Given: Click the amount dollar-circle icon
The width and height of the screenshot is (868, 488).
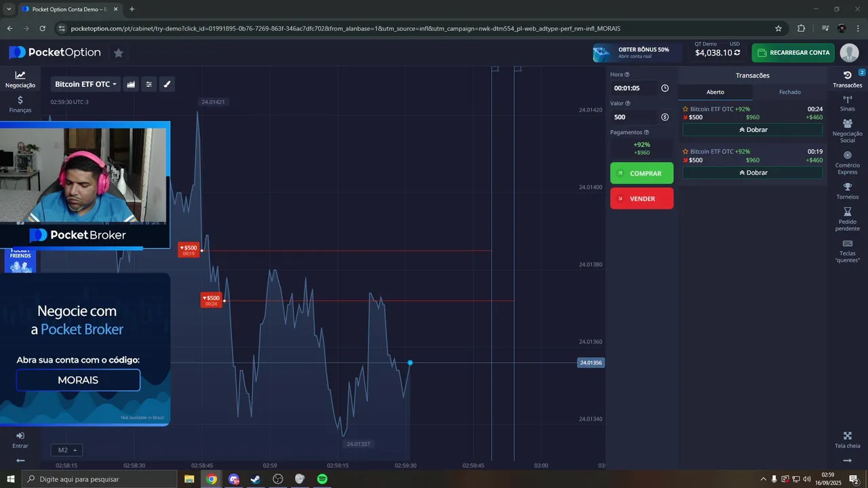Looking at the screenshot, I should point(665,117).
